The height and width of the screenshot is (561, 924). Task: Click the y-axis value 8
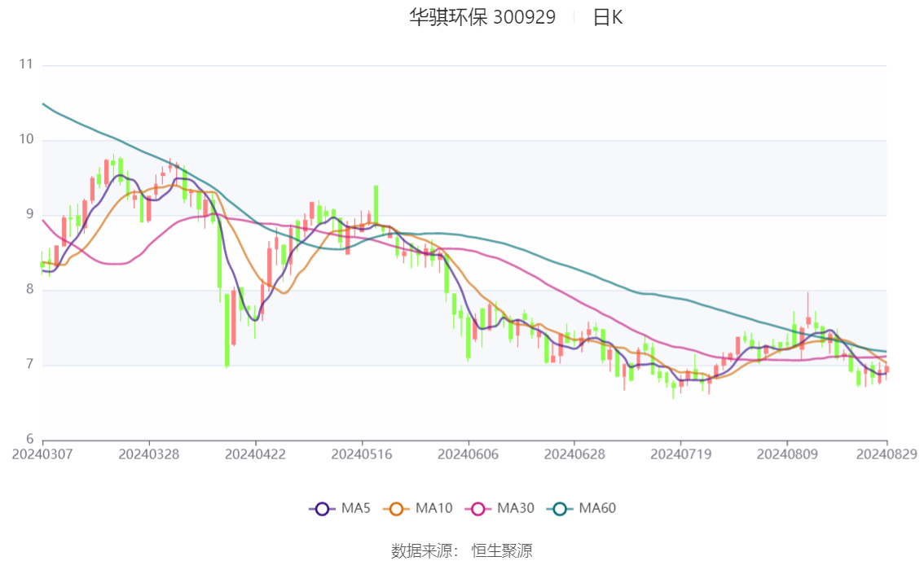click(29, 289)
